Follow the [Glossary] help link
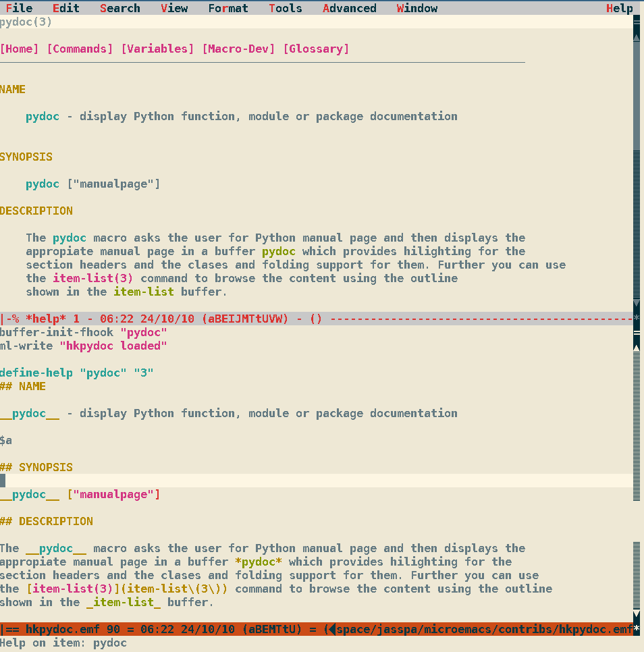 [x=316, y=49]
